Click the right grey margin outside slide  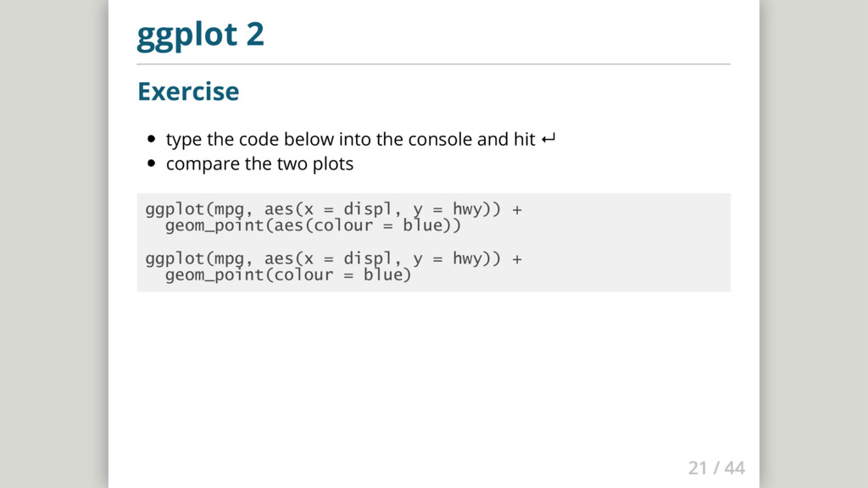pyautogui.click(x=814, y=244)
